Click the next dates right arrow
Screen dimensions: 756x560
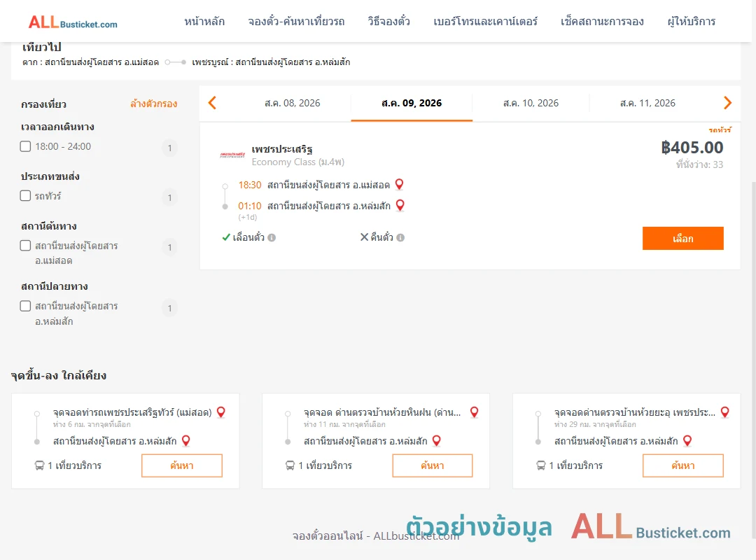click(x=727, y=103)
